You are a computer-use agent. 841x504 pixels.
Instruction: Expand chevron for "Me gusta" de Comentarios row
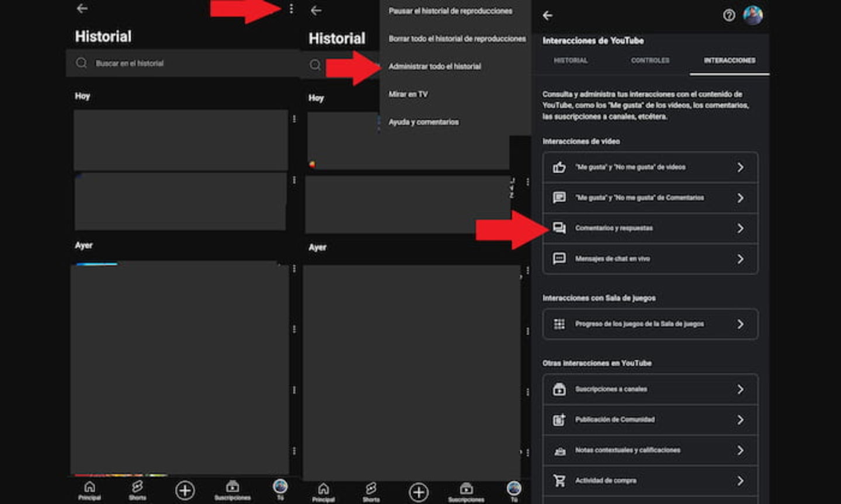click(x=740, y=198)
